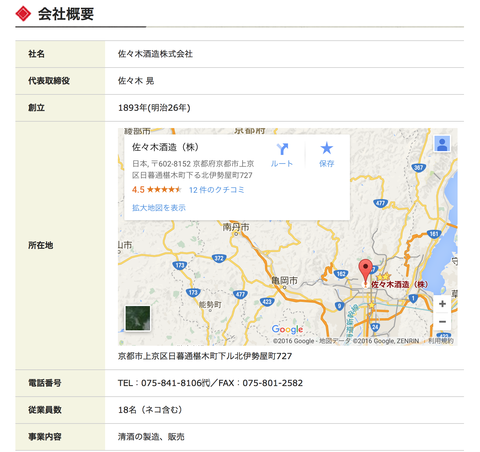Click the 4.5 star rating in map card

pyautogui.click(x=157, y=190)
